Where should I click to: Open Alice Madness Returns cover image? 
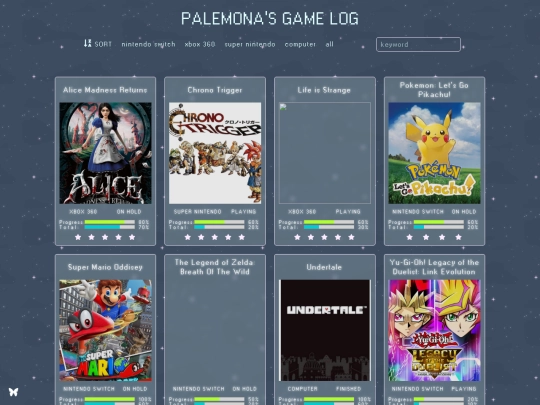(105, 153)
